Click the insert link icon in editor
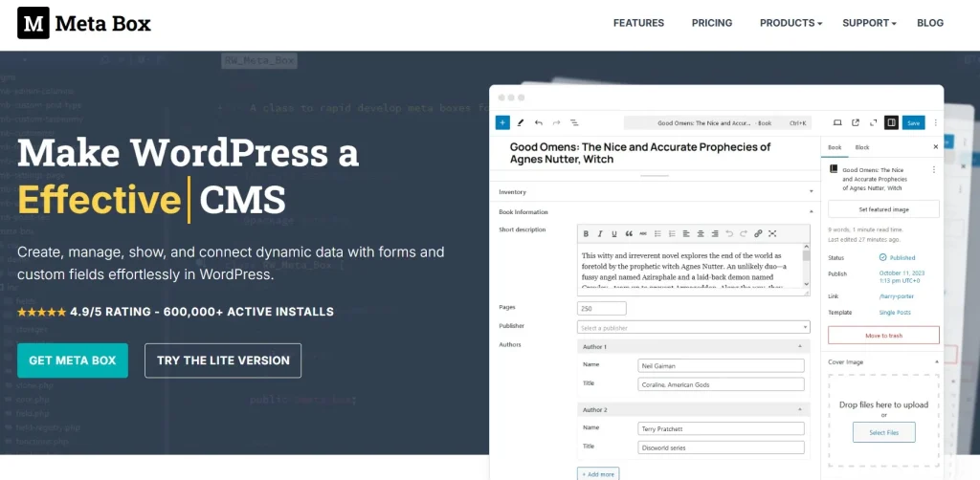Image resolution: width=980 pixels, height=480 pixels. click(758, 233)
